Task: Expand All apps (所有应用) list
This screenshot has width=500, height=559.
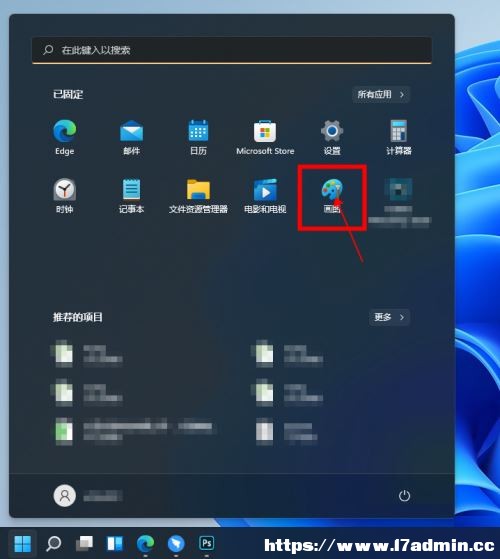Action: pyautogui.click(x=381, y=94)
